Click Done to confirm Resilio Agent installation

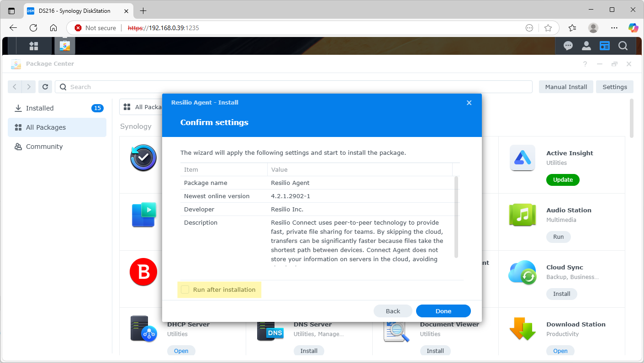pyautogui.click(x=443, y=311)
